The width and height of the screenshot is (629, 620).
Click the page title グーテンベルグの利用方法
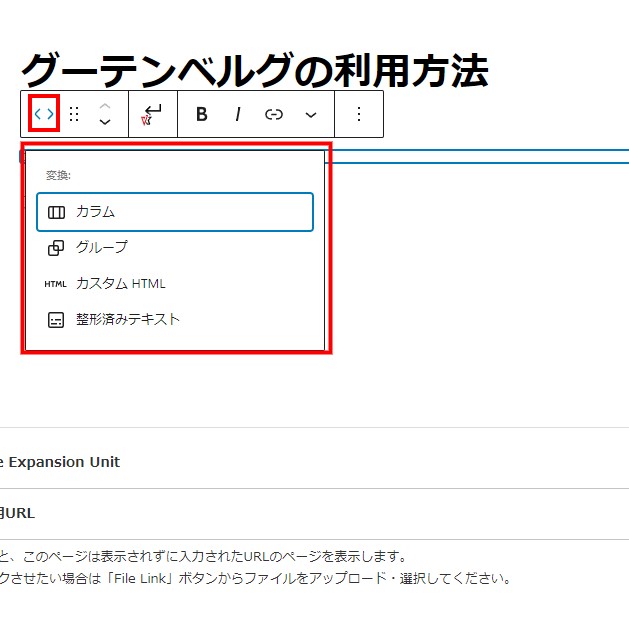tap(254, 70)
